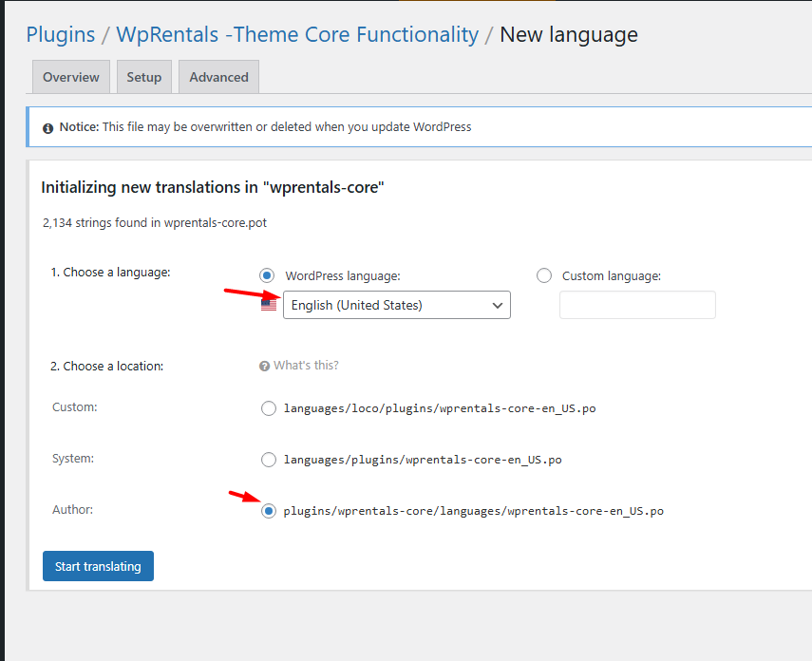Open the Plugins breadcrumb link

61,35
